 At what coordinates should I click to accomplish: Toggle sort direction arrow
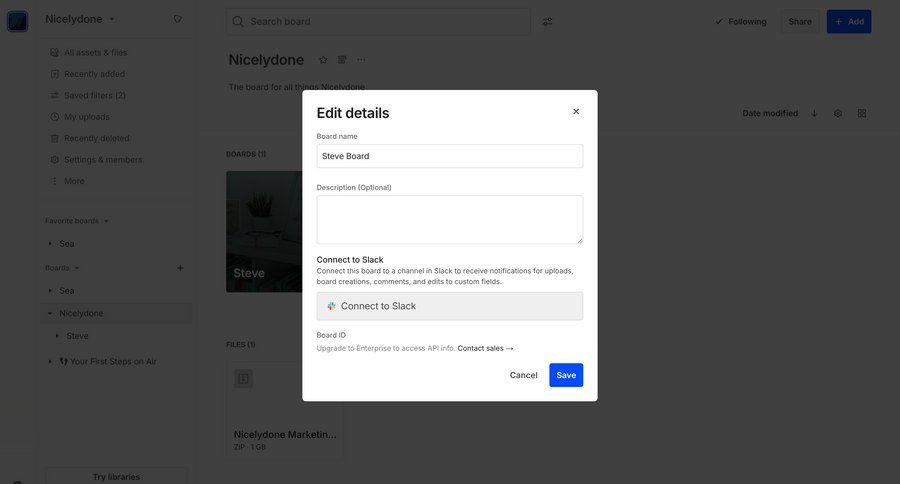pyautogui.click(x=814, y=113)
